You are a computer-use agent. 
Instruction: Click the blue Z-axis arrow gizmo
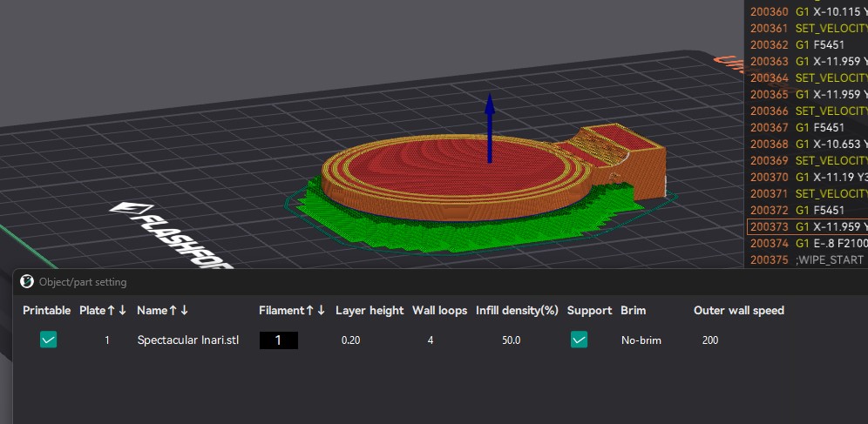click(490, 128)
